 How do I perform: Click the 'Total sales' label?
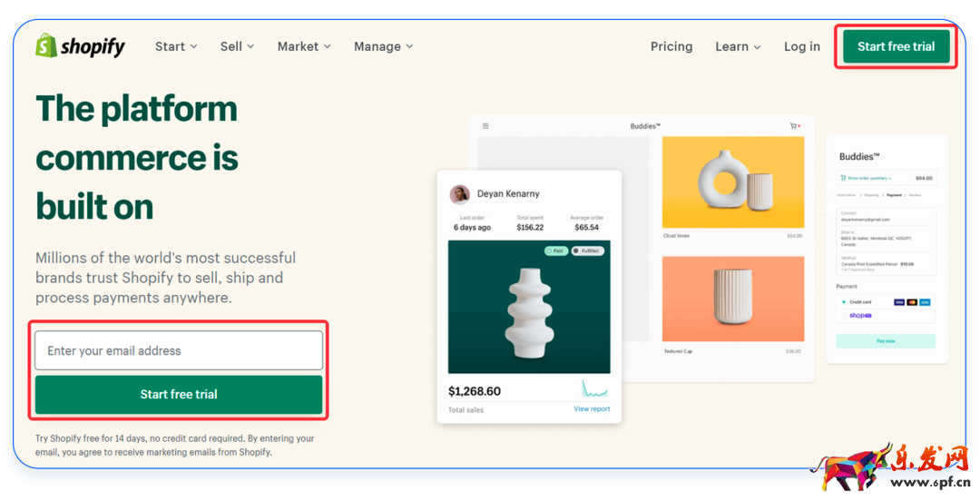click(465, 409)
